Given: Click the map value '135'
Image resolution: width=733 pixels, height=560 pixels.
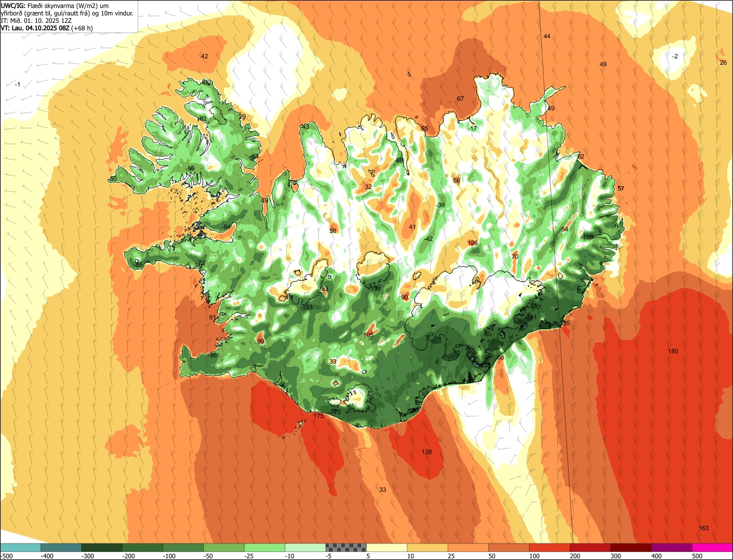Looking at the screenshot, I should tap(565, 324).
